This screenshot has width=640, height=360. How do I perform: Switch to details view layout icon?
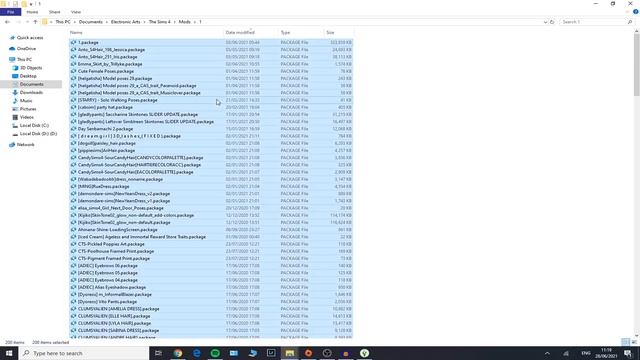(x=625, y=342)
